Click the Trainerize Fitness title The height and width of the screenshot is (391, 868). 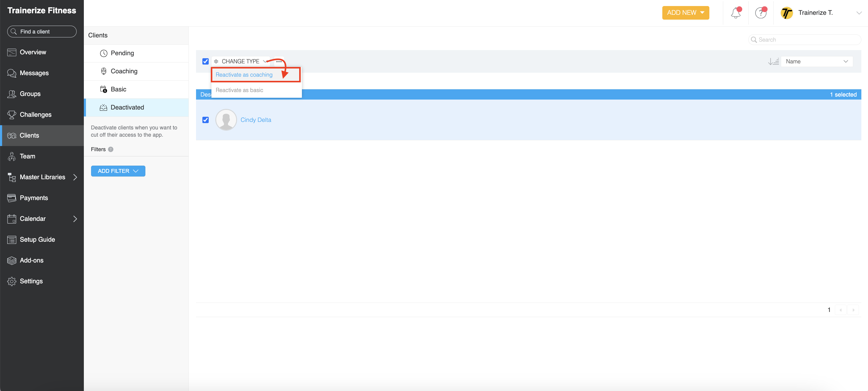pos(42,11)
